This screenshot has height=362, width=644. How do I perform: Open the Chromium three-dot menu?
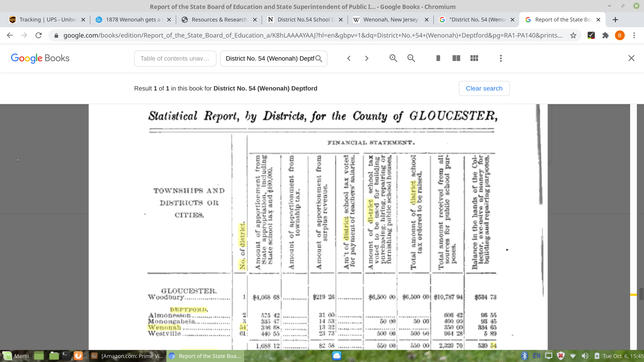tap(634, 35)
